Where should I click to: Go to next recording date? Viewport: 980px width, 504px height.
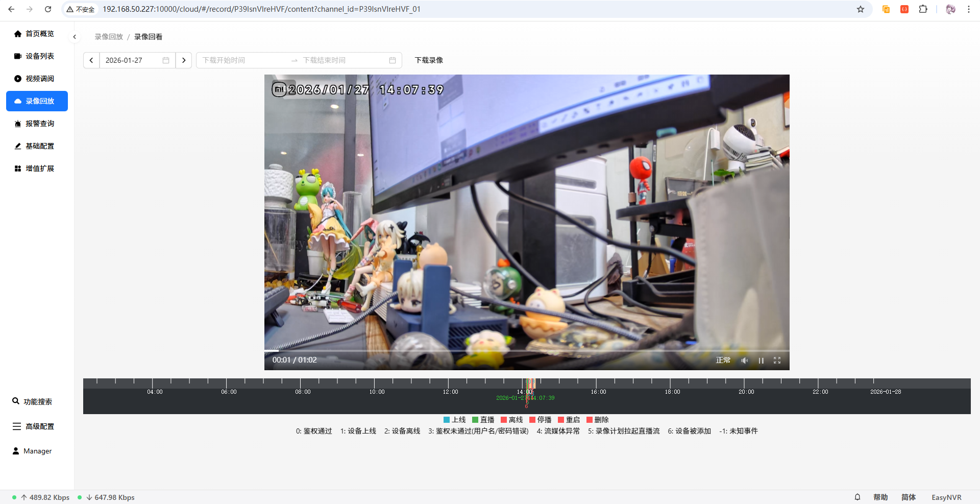tap(184, 60)
